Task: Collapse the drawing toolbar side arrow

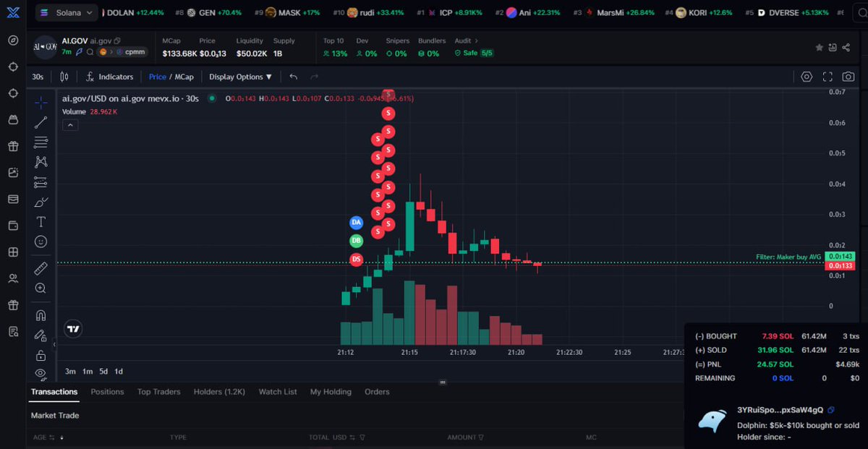Action: [x=54, y=345]
